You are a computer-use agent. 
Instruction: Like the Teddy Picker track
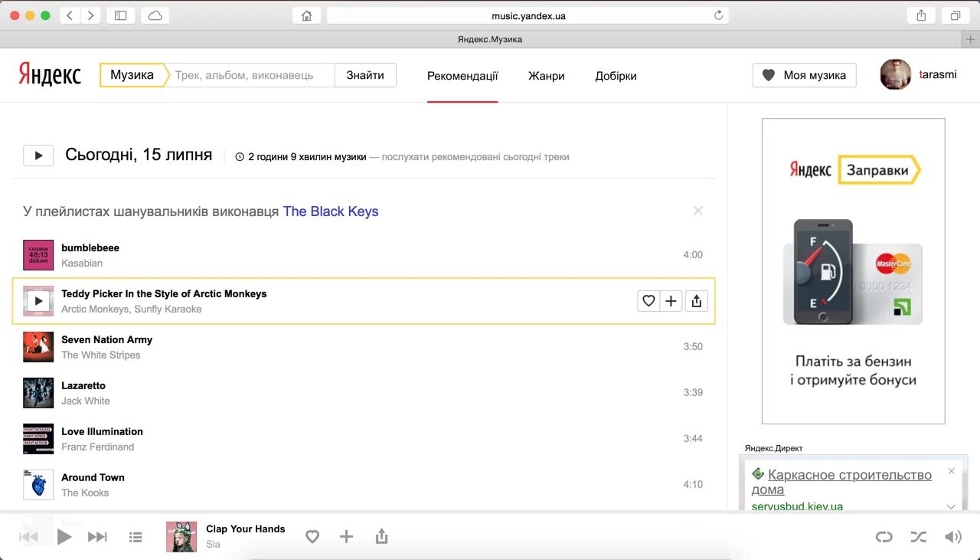[x=648, y=301]
